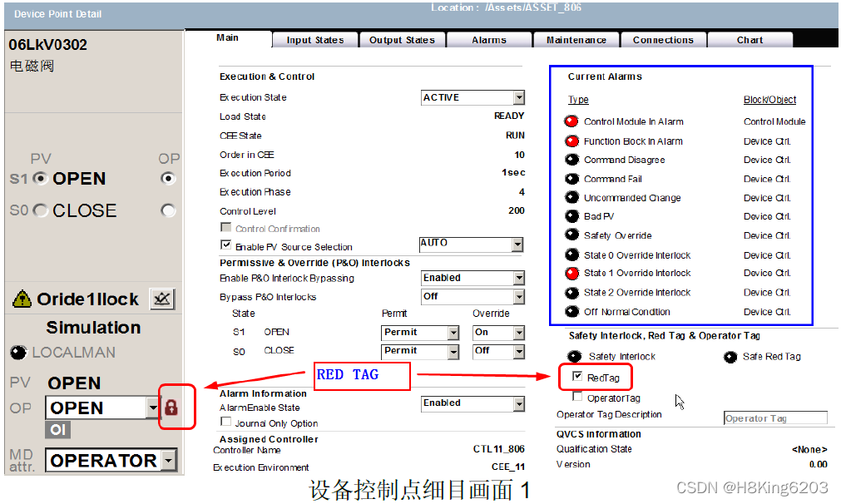The width and height of the screenshot is (841, 504).
Task: Click the Off Normal Condition indicator
Action: (571, 312)
